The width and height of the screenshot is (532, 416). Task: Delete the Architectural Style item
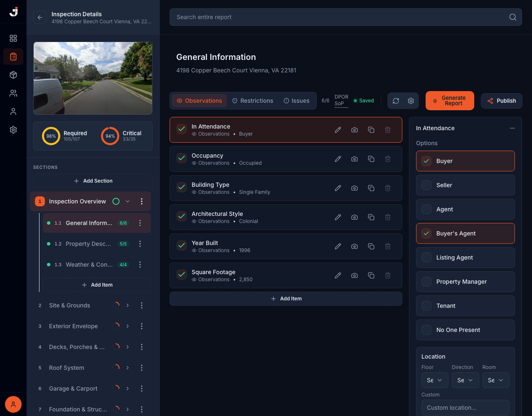tap(388, 217)
